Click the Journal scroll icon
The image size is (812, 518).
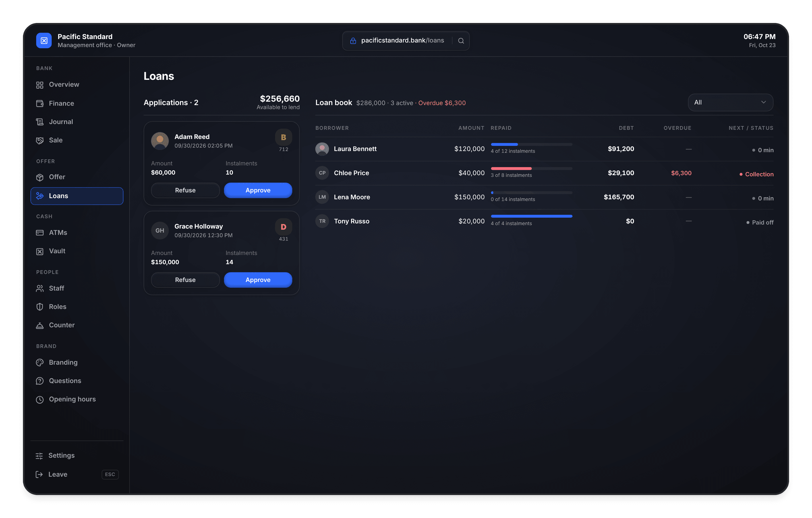(x=40, y=122)
